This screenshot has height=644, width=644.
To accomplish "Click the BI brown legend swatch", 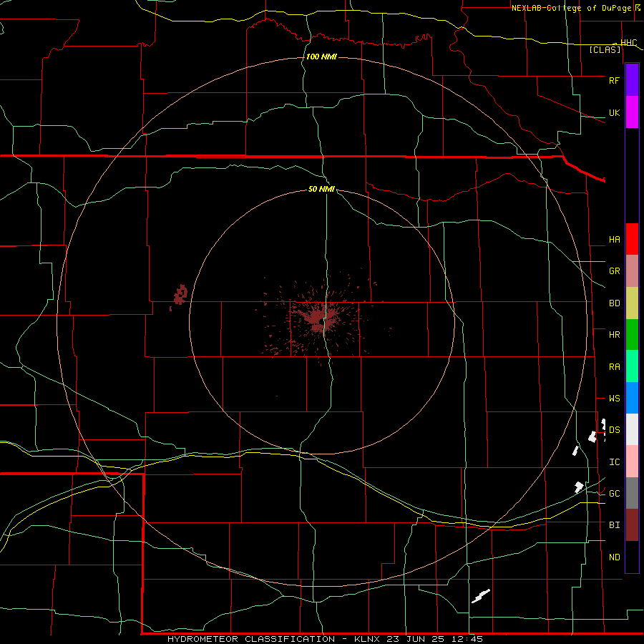I will (632, 525).
